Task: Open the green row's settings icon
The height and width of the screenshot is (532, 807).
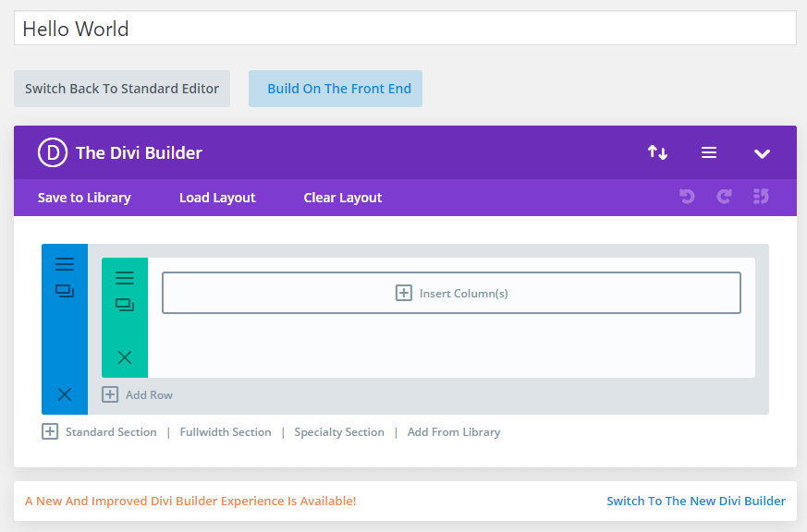Action: [x=124, y=275]
